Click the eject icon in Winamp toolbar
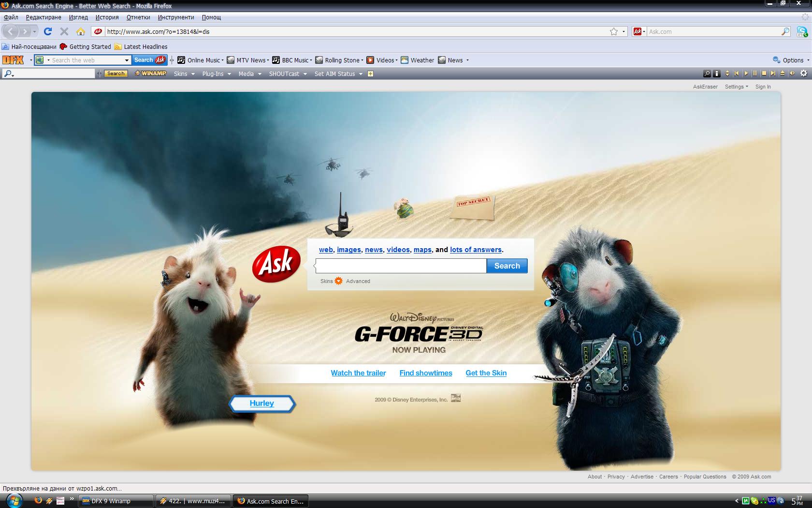Image resolution: width=812 pixels, height=508 pixels. tap(783, 74)
